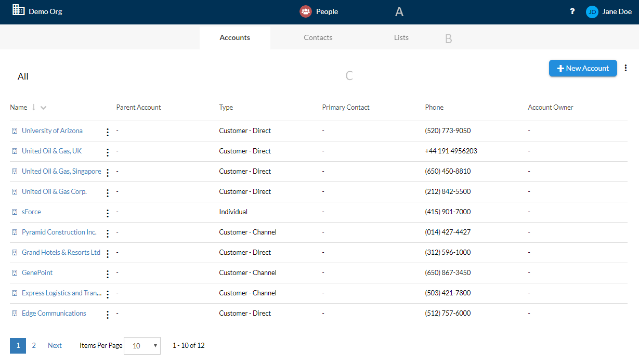Click account icon beside University of Arizona
The width and height of the screenshot is (639, 364).
point(15,131)
